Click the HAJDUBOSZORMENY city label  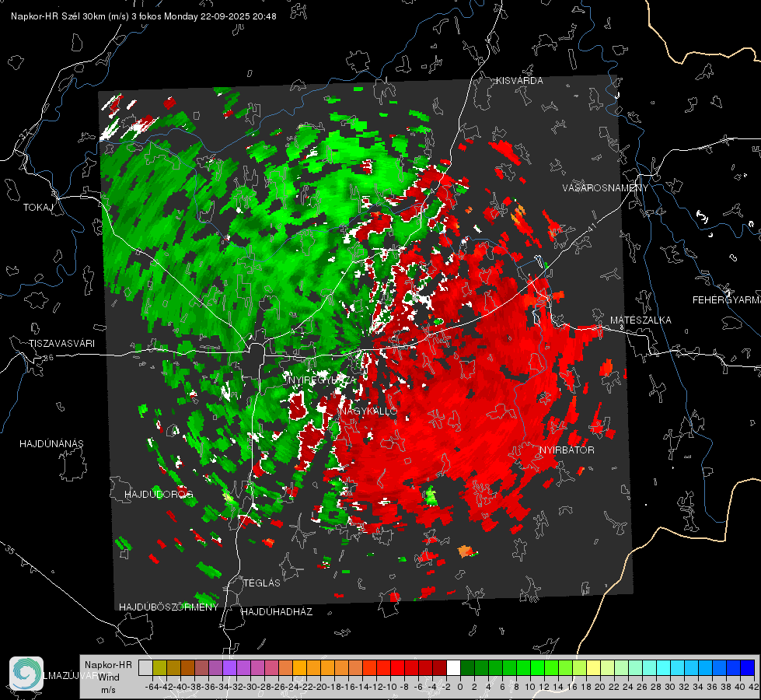(x=169, y=607)
